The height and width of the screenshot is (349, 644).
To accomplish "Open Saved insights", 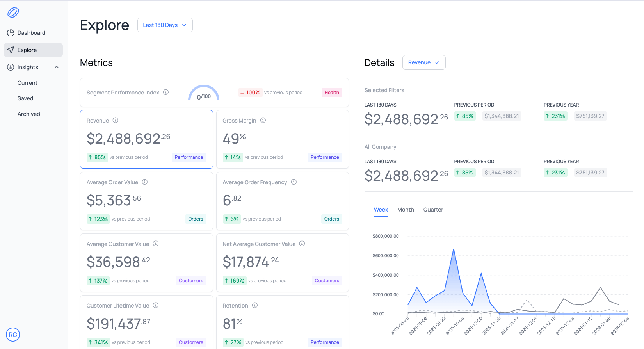I will coord(25,98).
